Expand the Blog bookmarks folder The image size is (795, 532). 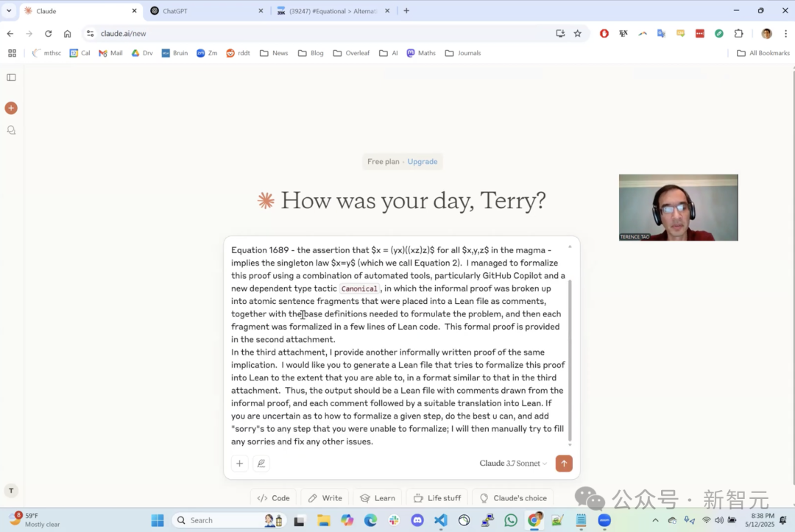pos(311,53)
